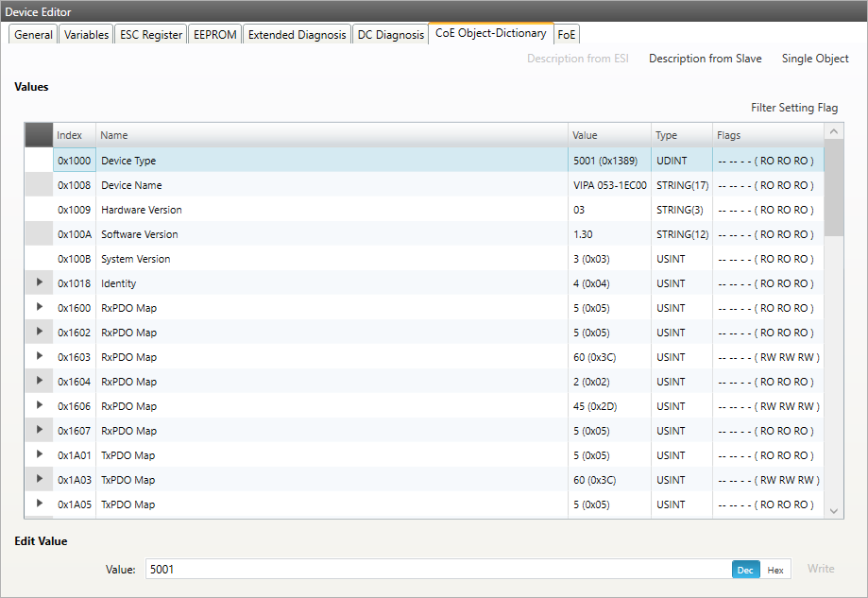This screenshot has width=868, height=598.
Task: Switch value format to Dec
Action: (745, 570)
